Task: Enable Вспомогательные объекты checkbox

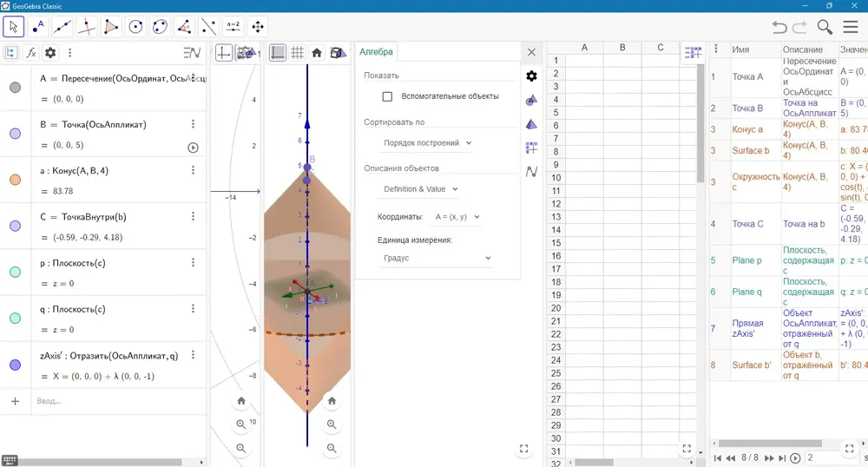Action: click(x=387, y=96)
